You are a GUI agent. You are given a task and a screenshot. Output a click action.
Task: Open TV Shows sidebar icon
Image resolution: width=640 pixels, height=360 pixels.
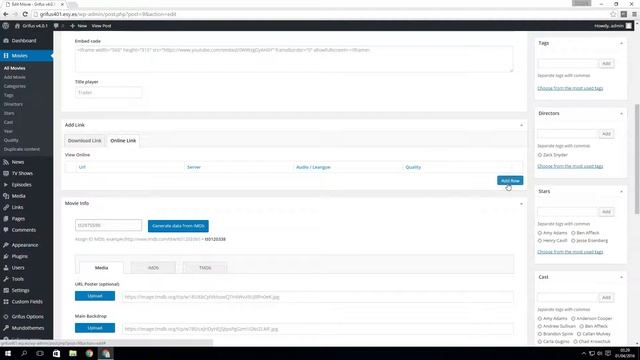point(6,173)
